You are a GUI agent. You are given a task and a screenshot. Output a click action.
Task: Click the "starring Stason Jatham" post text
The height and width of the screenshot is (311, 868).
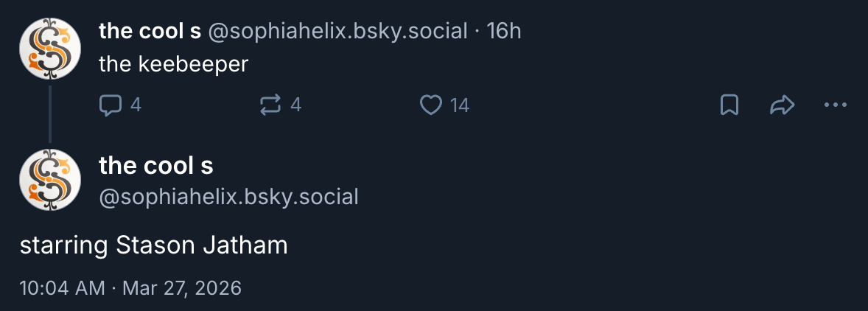(153, 245)
